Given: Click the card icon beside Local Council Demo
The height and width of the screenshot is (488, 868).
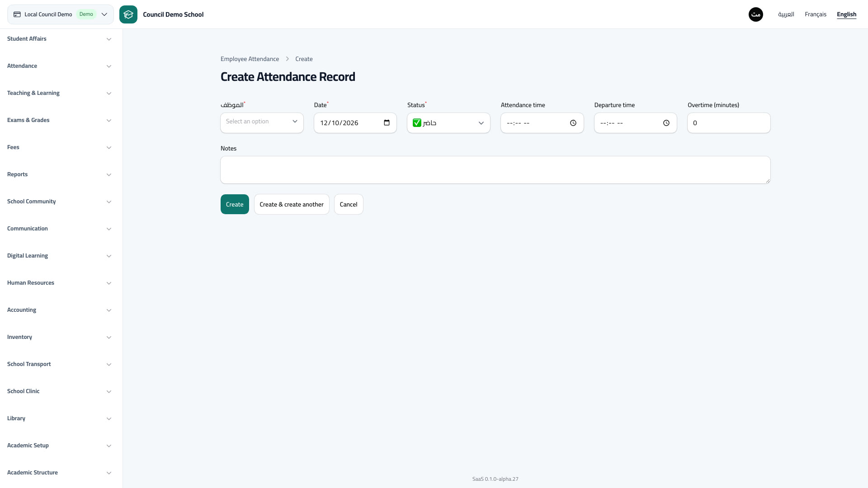Looking at the screenshot, I should [x=17, y=14].
